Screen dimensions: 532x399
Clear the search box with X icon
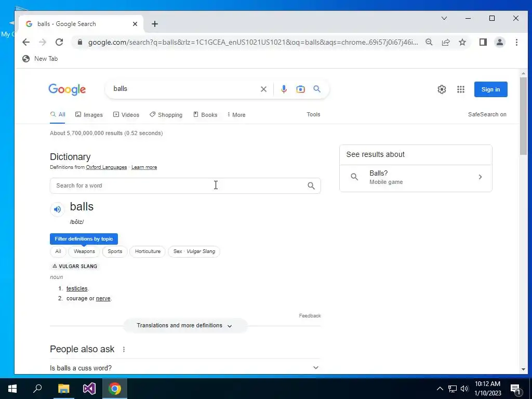263,89
